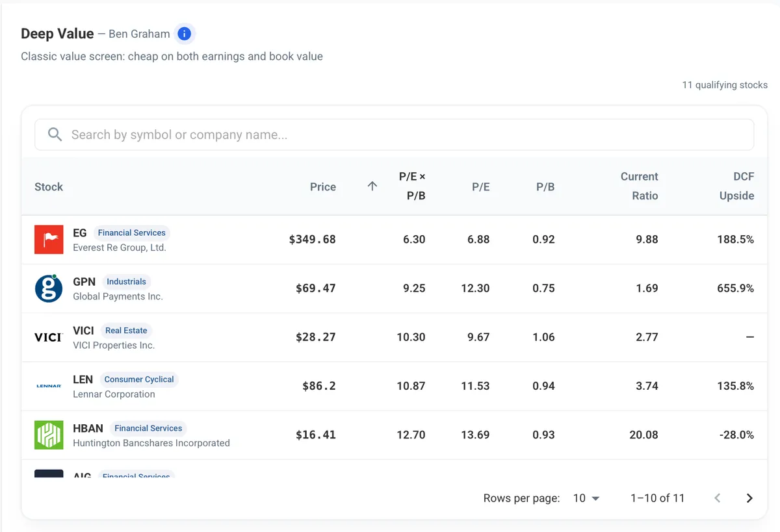This screenshot has width=780, height=532.
Task: Click the Global Payments logo
Action: pos(49,288)
